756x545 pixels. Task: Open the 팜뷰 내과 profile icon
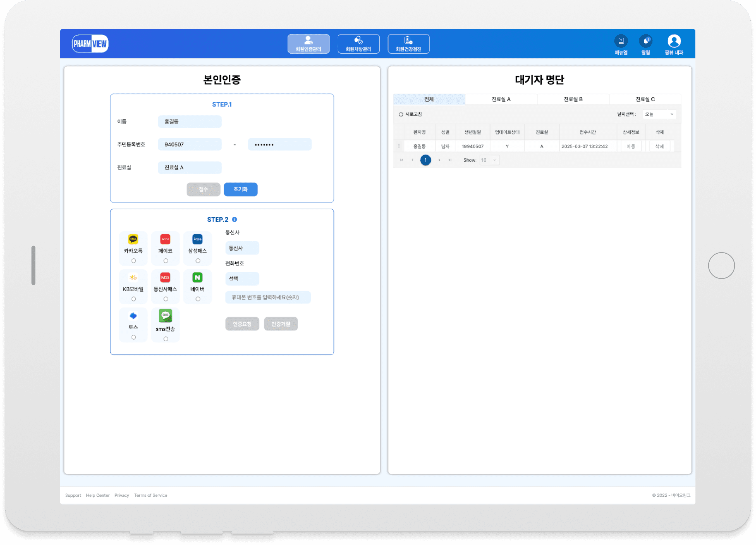coord(674,41)
